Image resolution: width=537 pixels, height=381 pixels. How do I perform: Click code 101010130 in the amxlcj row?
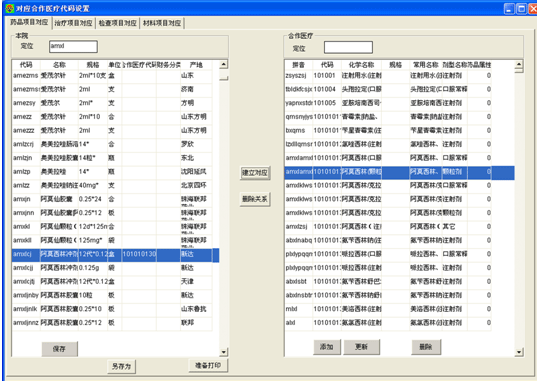[139, 254]
